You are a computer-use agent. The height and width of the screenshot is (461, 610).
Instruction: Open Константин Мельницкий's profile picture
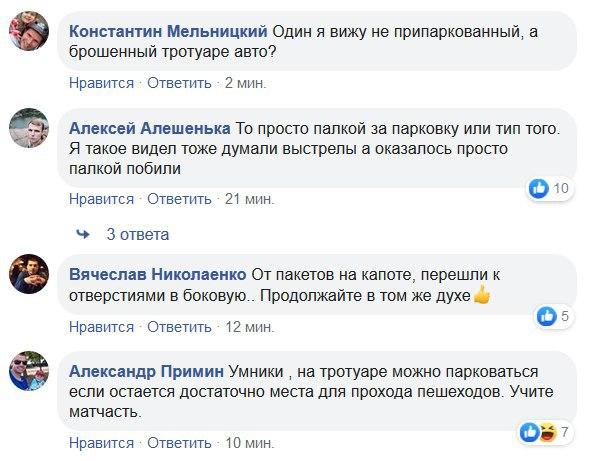click(30, 31)
